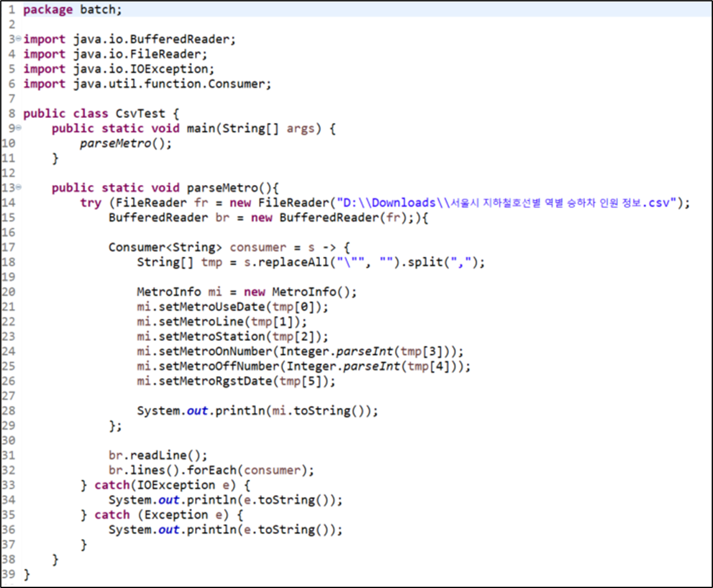Click 'Consumer<String>' type on line 17

(x=165, y=247)
